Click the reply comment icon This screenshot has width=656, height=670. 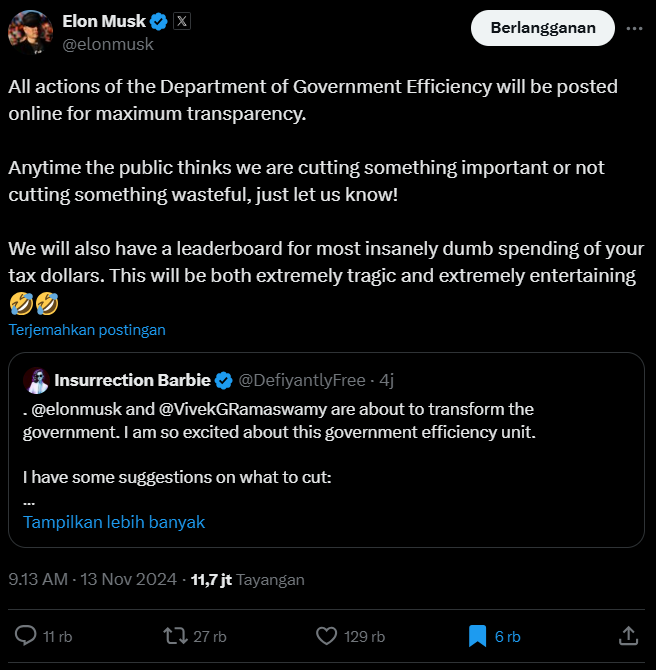[x=26, y=635]
